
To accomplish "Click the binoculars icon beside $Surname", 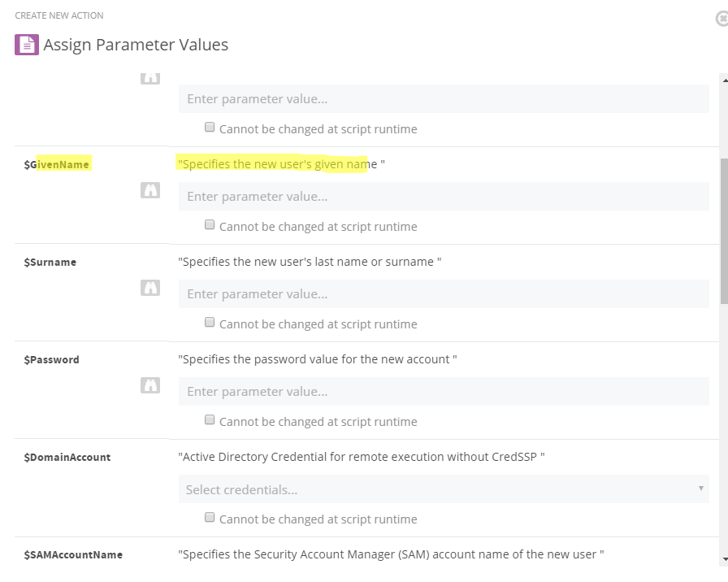I will point(150,288).
